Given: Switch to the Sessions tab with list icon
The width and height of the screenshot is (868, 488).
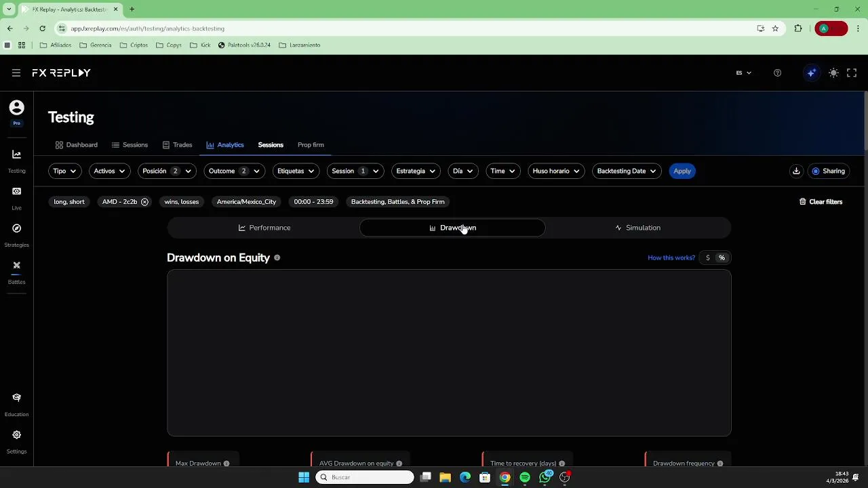Looking at the screenshot, I should coord(130,145).
